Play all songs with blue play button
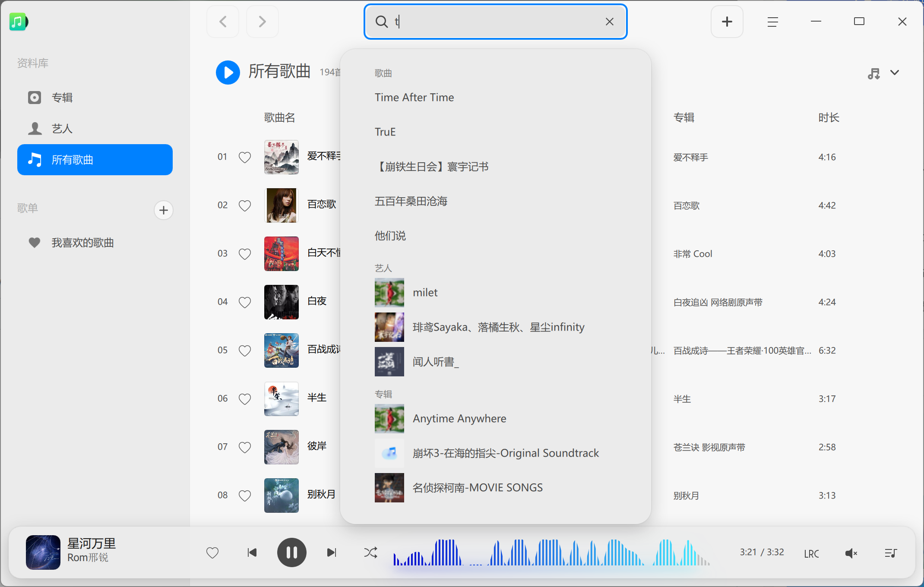Viewport: 924px width, 587px height. tap(228, 72)
